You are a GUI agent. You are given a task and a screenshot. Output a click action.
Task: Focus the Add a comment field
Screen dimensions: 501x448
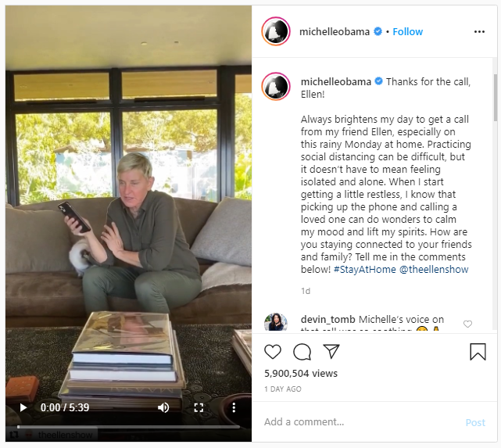[x=361, y=421]
